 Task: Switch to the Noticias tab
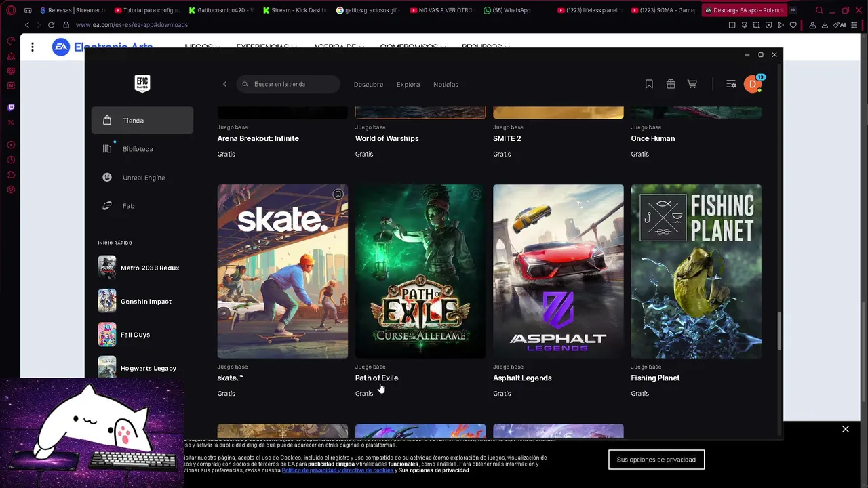click(x=446, y=85)
